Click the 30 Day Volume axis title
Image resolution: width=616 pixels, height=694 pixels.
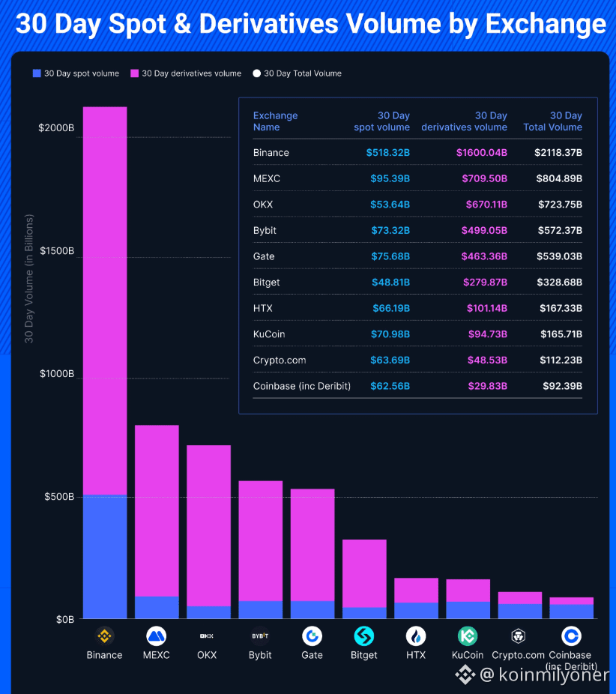(28, 279)
